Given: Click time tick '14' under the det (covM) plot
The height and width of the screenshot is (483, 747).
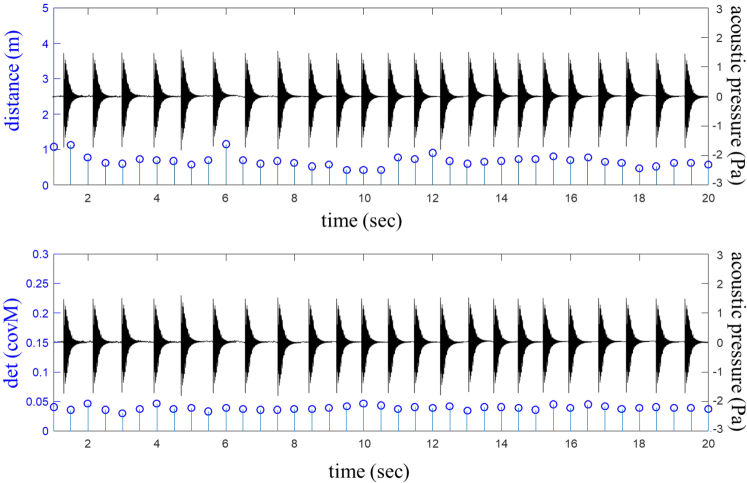Looking at the screenshot, I should click(x=501, y=443).
